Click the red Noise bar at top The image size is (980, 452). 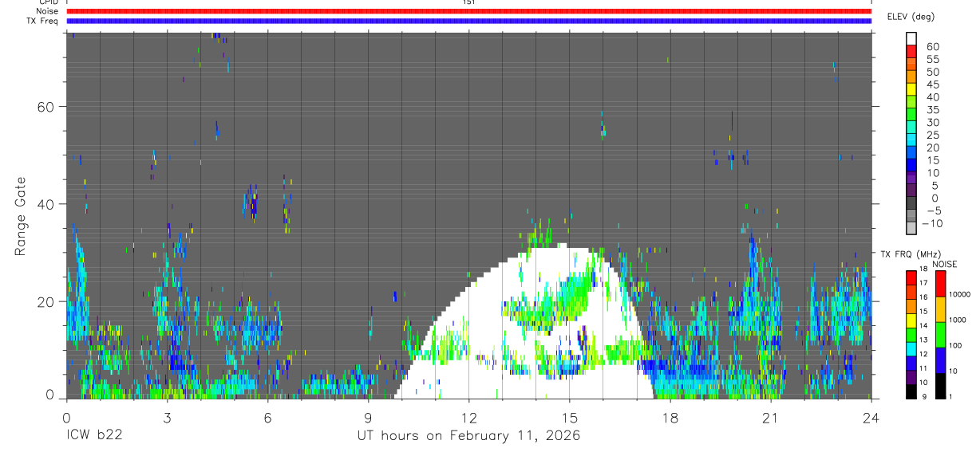click(x=469, y=11)
